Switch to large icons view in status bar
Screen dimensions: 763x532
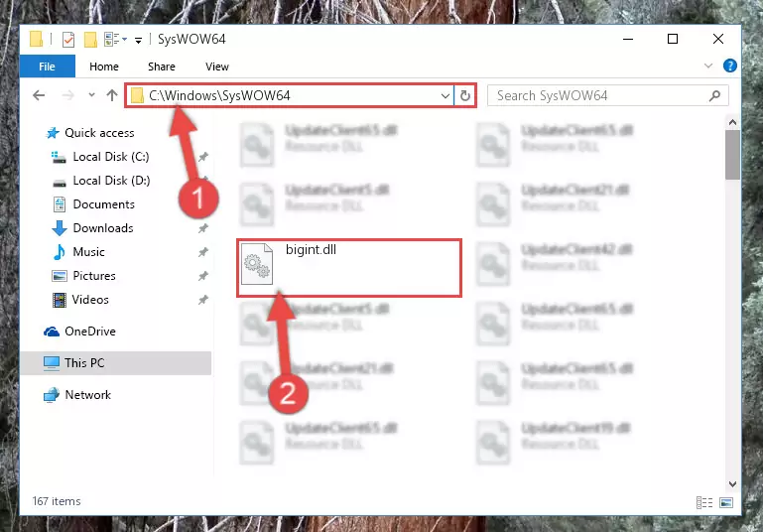(x=726, y=502)
